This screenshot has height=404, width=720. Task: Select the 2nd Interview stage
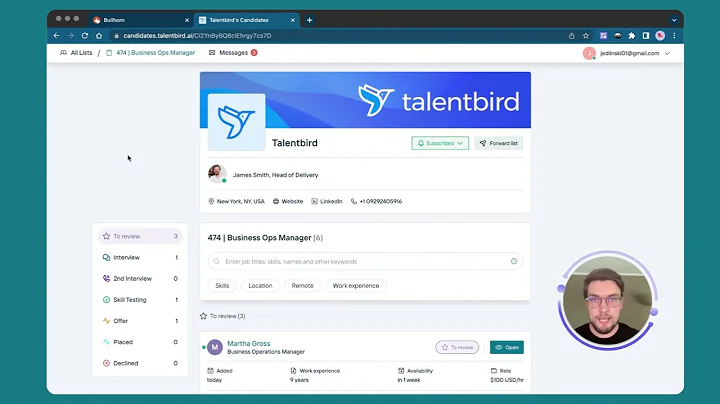140,279
